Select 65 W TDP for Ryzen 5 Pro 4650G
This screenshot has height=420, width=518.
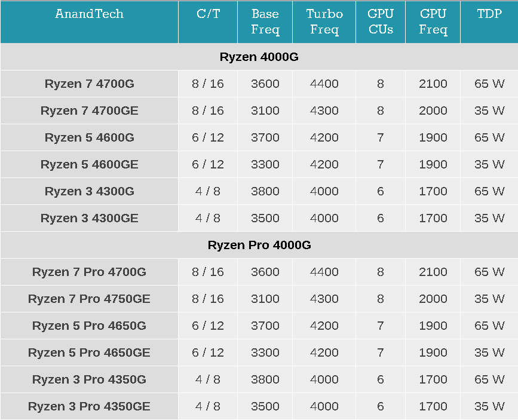pos(489,326)
